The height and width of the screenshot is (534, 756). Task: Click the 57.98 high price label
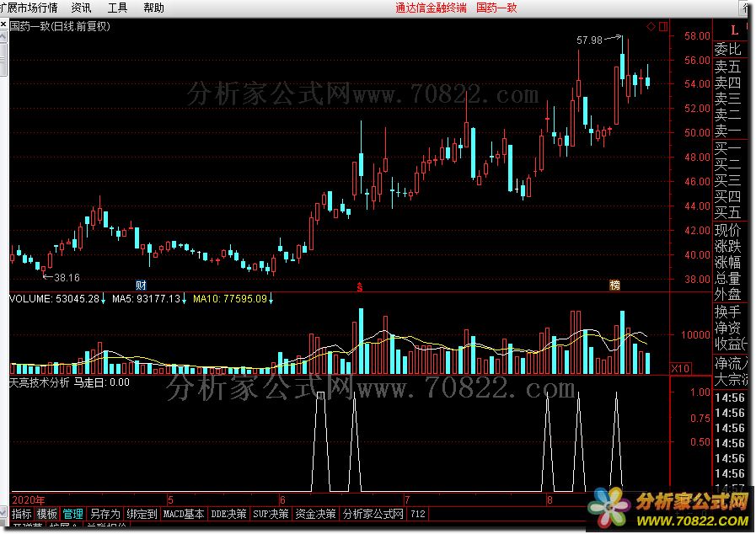click(x=589, y=40)
